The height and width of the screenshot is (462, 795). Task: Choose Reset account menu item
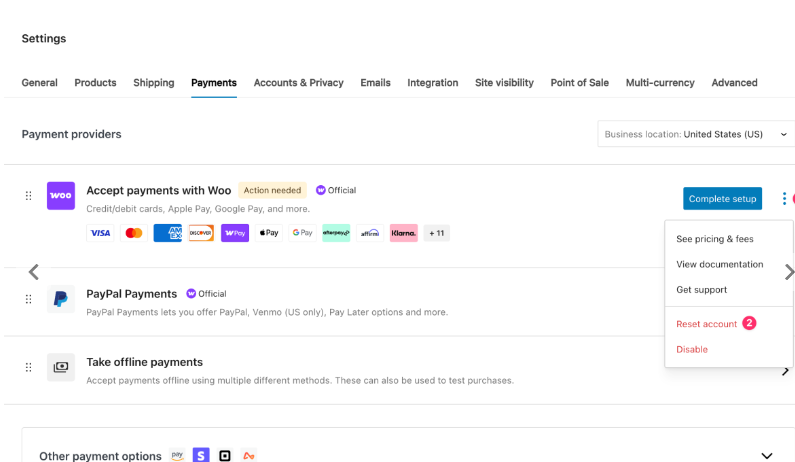point(707,324)
